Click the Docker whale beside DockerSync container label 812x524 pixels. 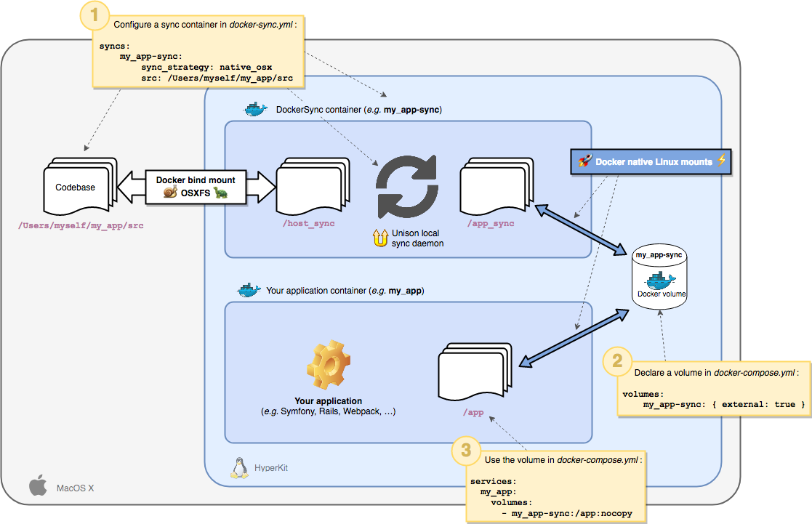click(x=255, y=109)
